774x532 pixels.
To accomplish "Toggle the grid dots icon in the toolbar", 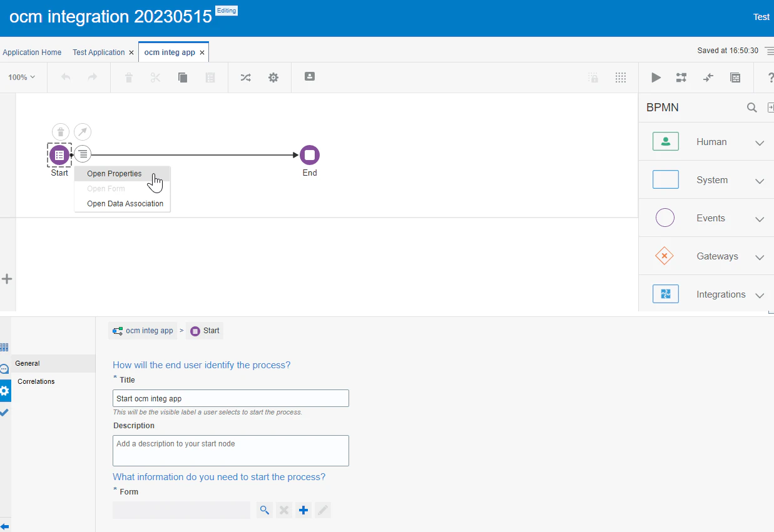I will point(621,78).
